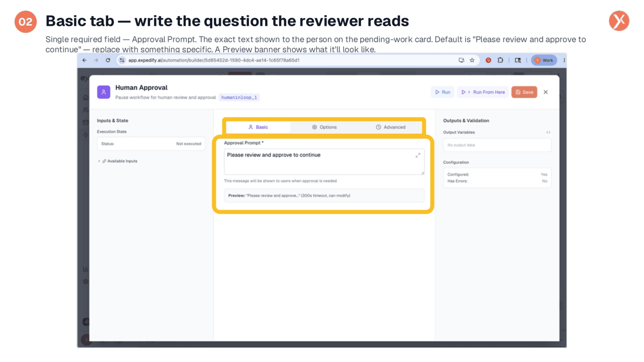Bookmark this page with the star
This screenshot has width=644, height=362.
tap(472, 60)
